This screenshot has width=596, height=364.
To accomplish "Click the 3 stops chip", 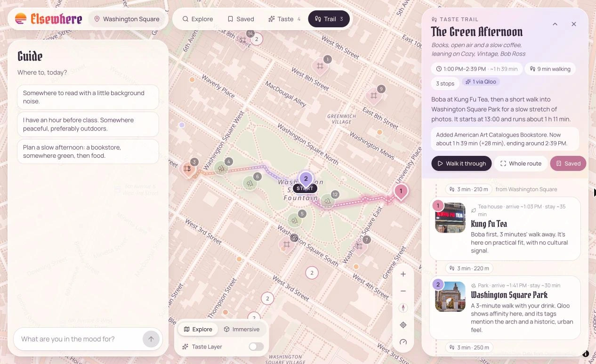I will point(445,83).
